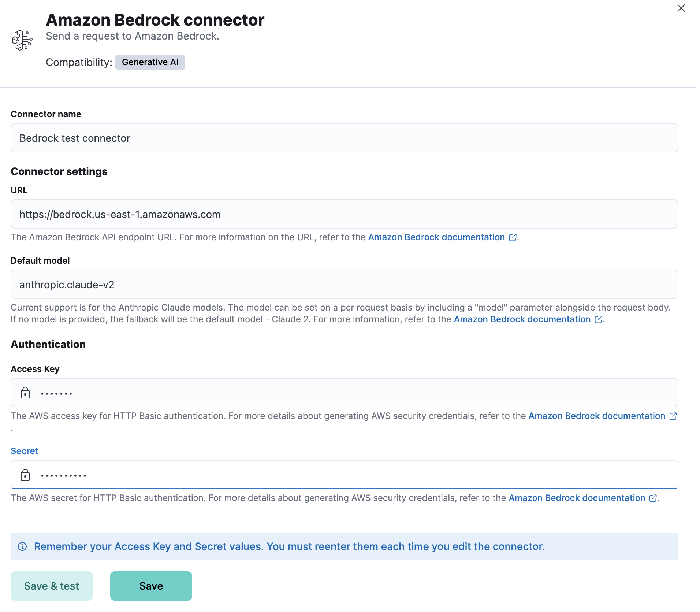Click the external link icon after URL documentation link
This screenshot has width=700, height=612.
tap(512, 237)
